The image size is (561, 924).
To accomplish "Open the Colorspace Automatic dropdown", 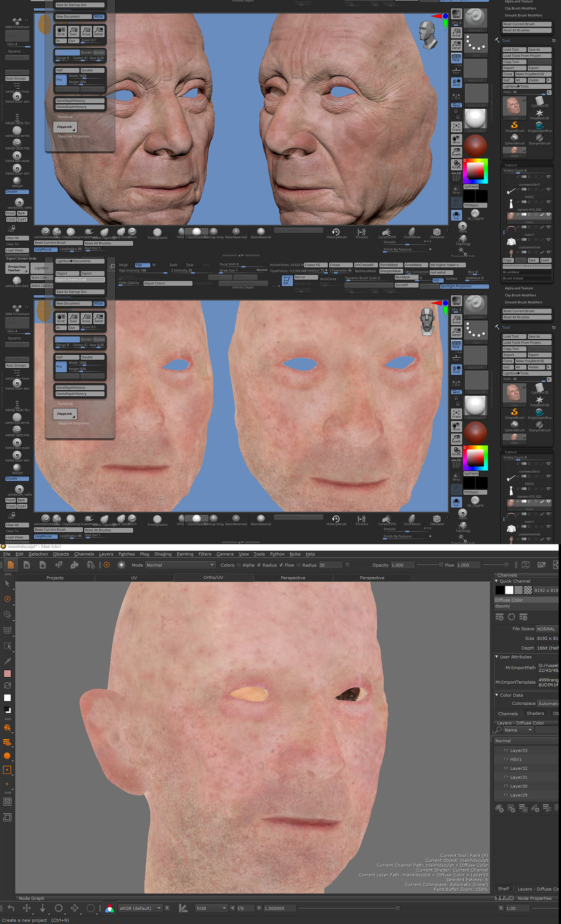I will pos(548,703).
